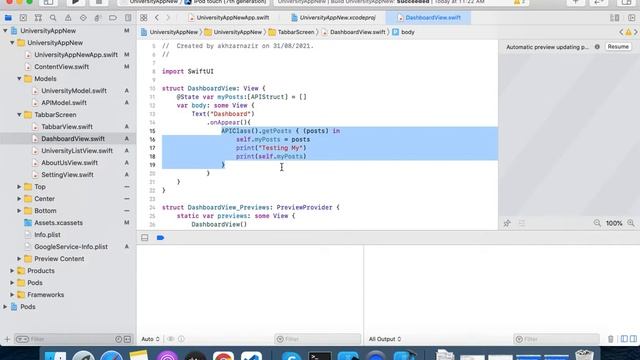
Task: Open the Source Control navigator
Action: [x=23, y=18]
